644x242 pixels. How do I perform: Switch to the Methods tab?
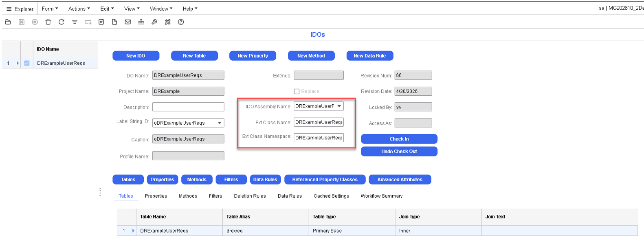[x=188, y=196]
